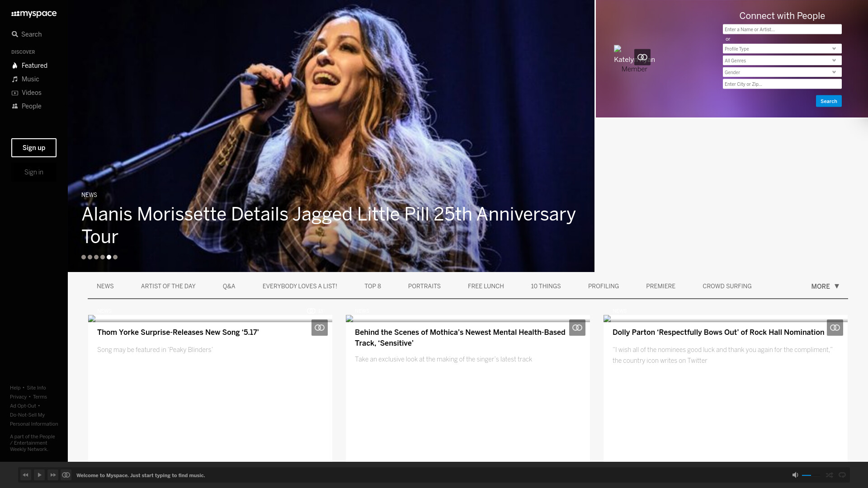Open the Videos section
Image resolution: width=868 pixels, height=488 pixels.
(26, 93)
